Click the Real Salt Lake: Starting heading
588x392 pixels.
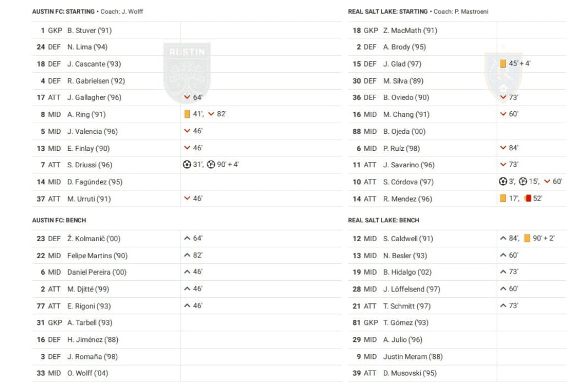click(x=388, y=12)
